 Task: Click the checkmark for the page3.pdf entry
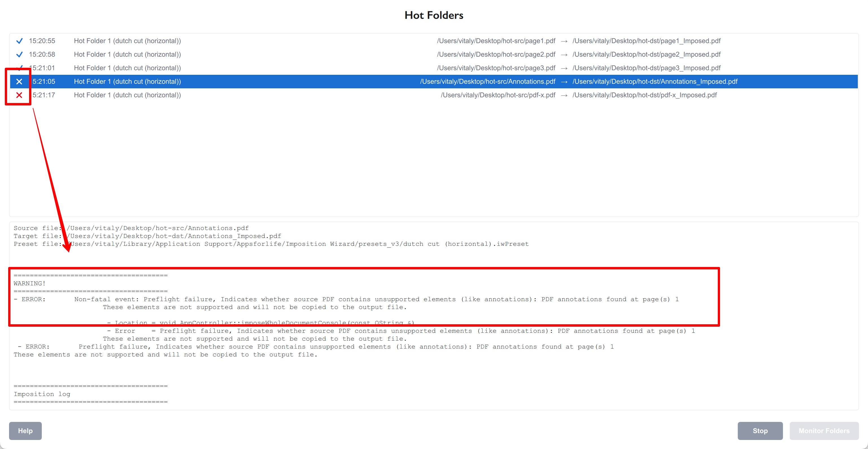pos(19,67)
